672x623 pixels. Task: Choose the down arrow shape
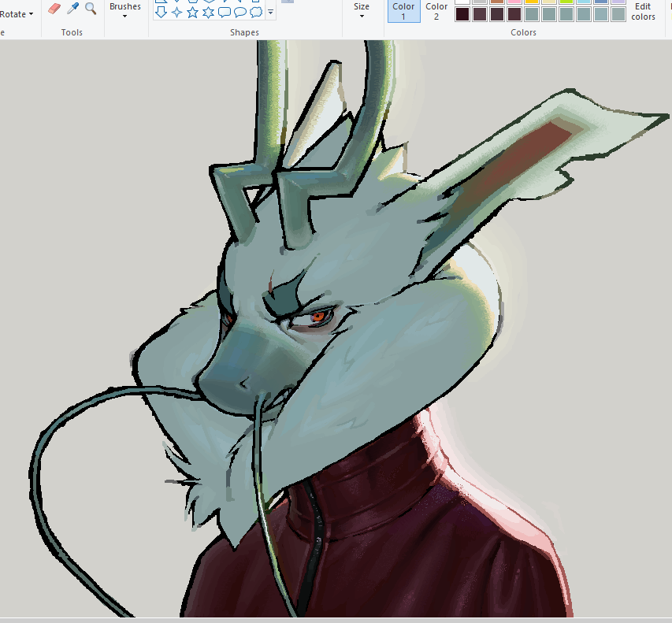point(161,12)
